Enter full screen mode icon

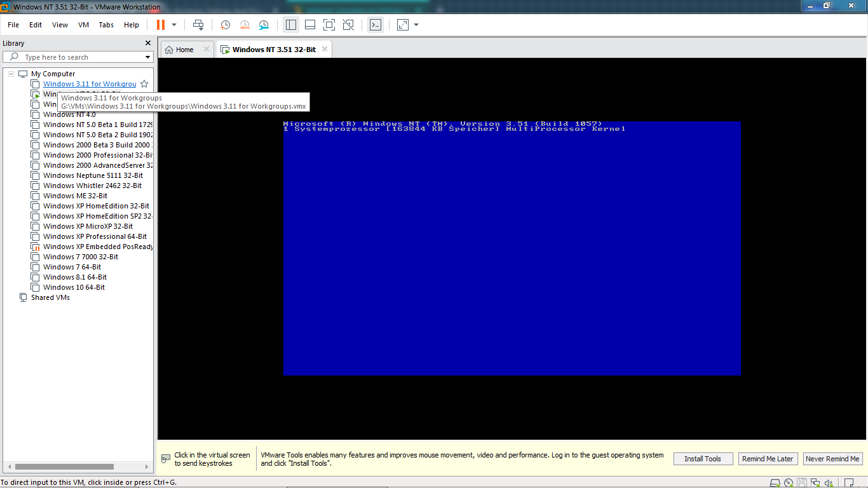point(329,25)
